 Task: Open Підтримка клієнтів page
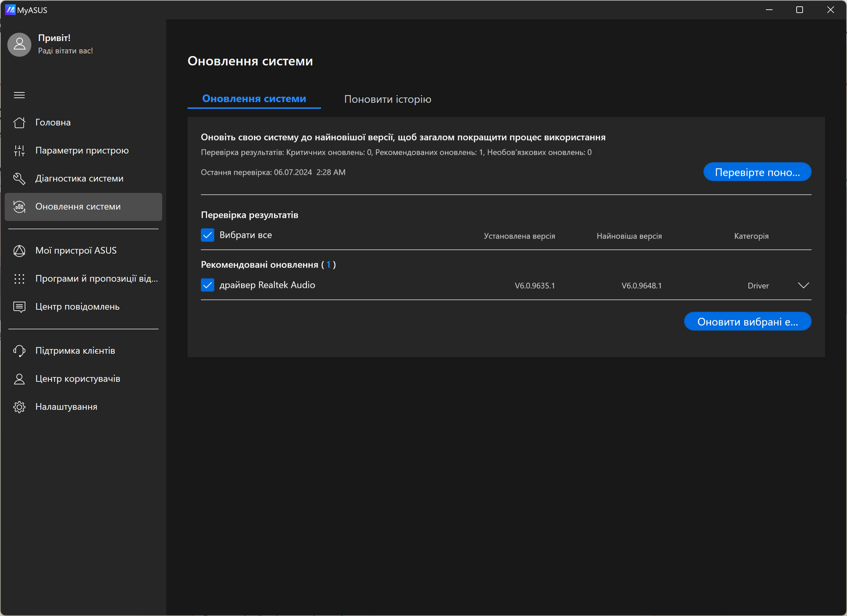83,351
